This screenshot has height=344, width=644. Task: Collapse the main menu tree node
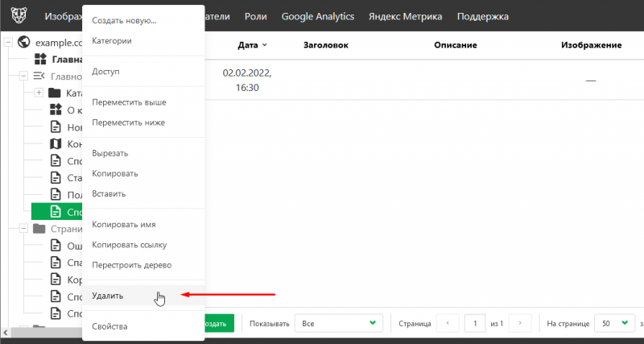tap(23, 76)
